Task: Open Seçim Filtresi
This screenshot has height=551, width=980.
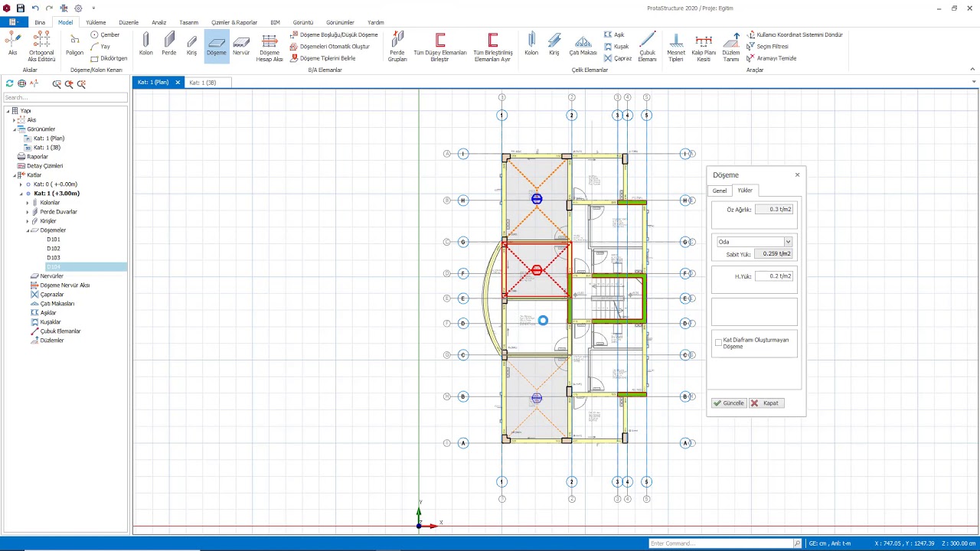Action: point(767,47)
